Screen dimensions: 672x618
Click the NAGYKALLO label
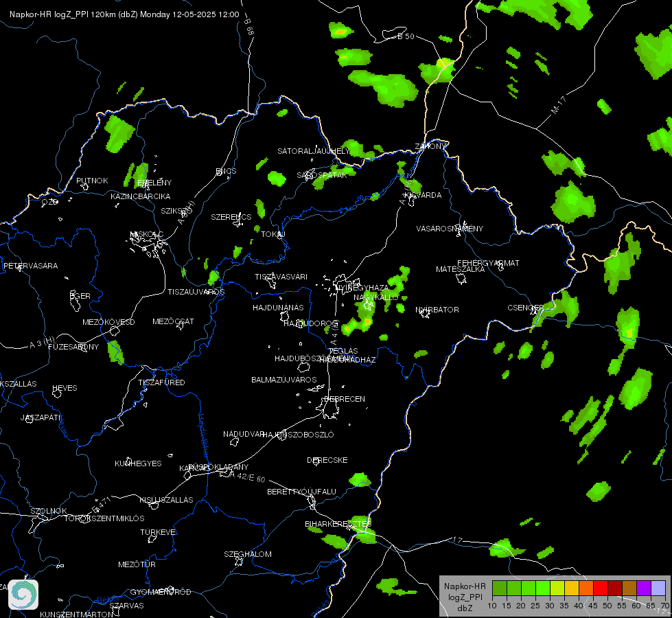376,297
